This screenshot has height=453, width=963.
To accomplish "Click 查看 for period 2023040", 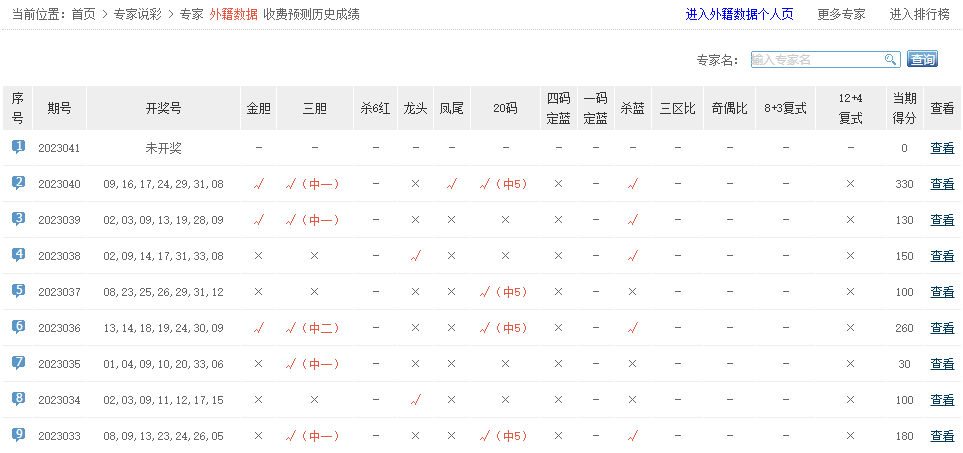I will click(942, 184).
